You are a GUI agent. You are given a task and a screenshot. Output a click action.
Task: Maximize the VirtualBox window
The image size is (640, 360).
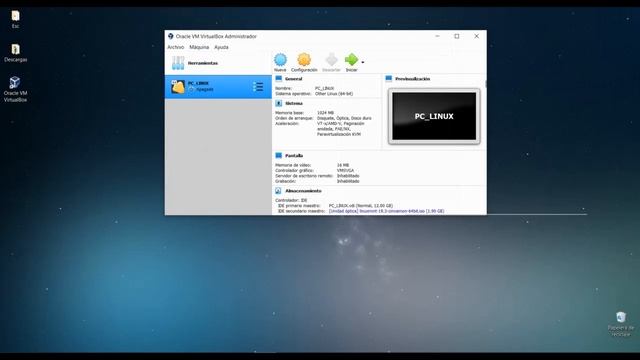457,36
